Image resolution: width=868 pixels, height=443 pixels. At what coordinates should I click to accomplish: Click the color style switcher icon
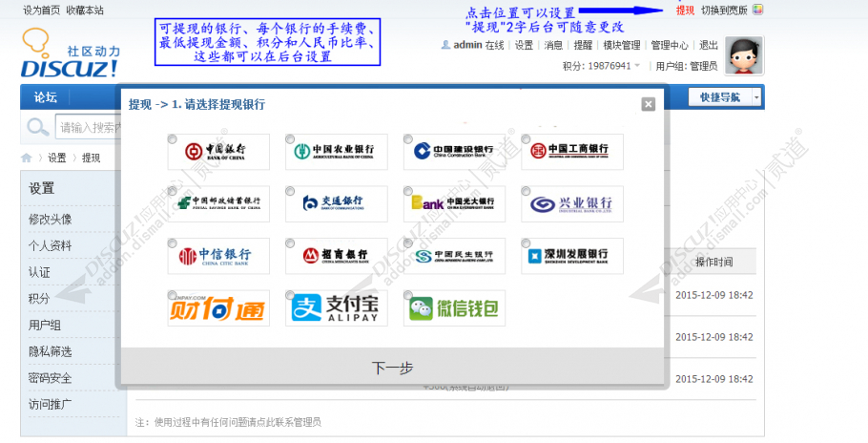click(758, 10)
